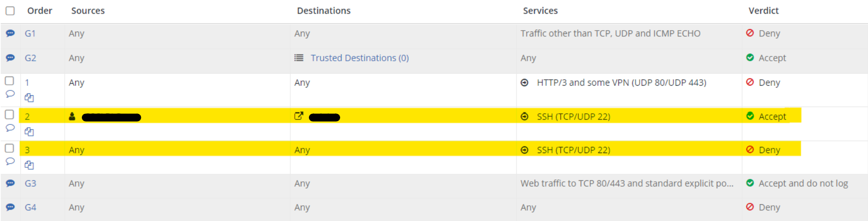Viewport: 868px width, 221px height.
Task: Click the comment bubble icon for rule G3
Action: click(10, 183)
